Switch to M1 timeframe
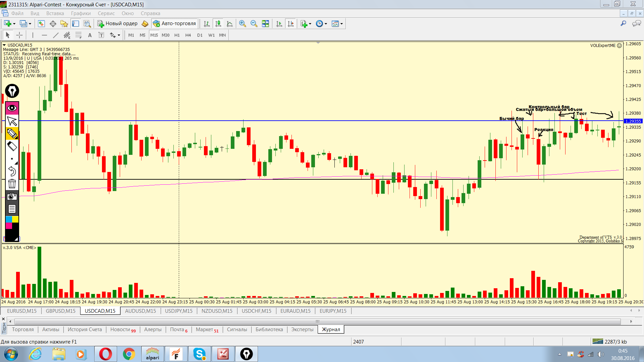 tap(131, 35)
